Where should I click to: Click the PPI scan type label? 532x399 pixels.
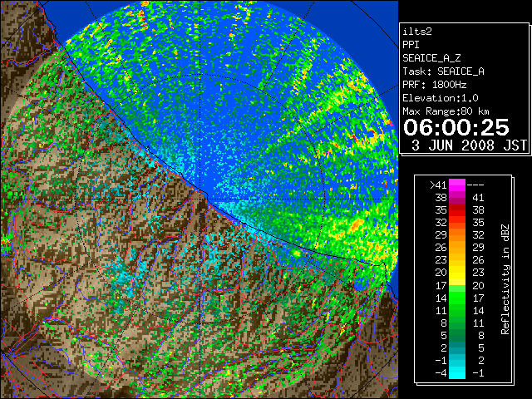411,45
